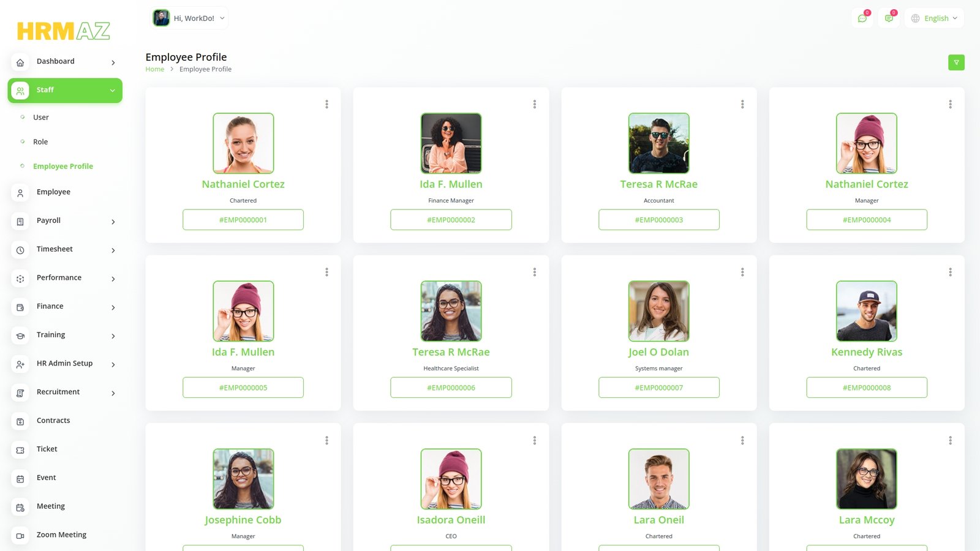Image resolution: width=980 pixels, height=551 pixels.
Task: Select the User submenu item
Action: pos(41,118)
